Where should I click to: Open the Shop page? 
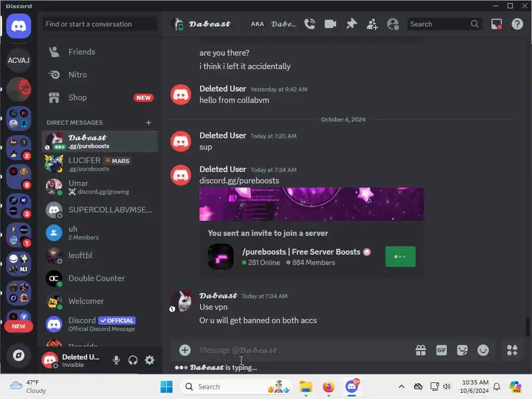100,98
